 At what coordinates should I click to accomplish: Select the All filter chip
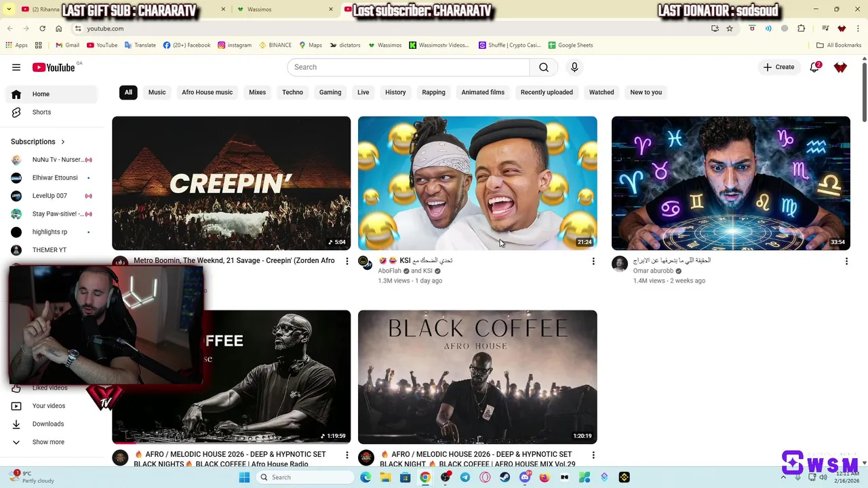128,92
